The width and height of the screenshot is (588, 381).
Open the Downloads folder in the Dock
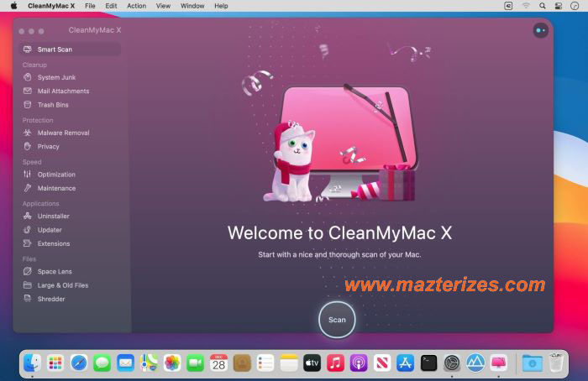(532, 363)
